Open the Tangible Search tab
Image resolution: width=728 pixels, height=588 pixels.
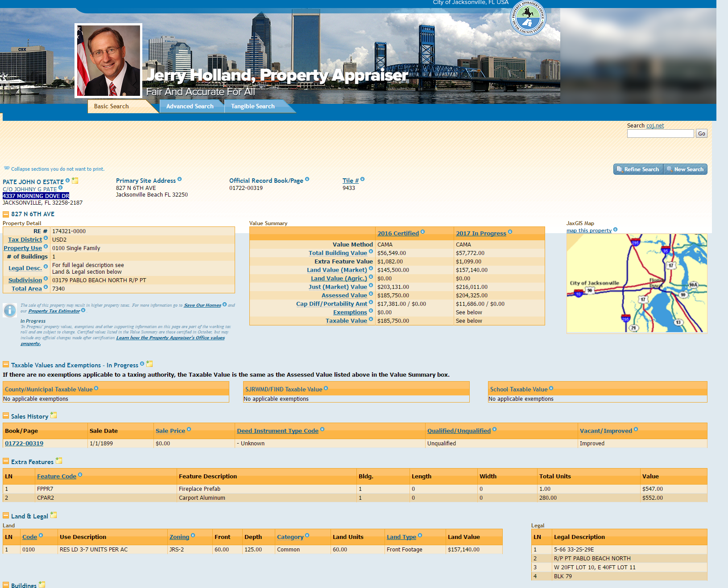[x=253, y=106]
